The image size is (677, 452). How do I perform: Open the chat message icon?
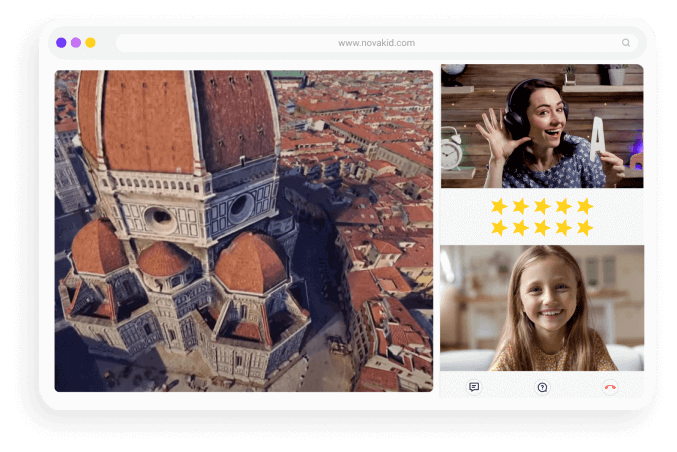474,386
